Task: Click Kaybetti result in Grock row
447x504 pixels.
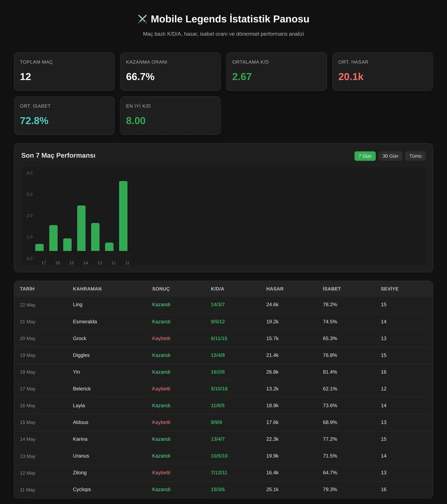Action: point(161,338)
